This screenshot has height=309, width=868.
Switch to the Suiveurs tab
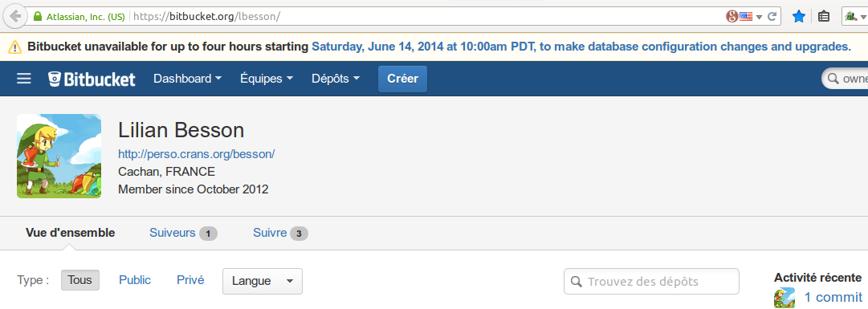[x=183, y=233]
